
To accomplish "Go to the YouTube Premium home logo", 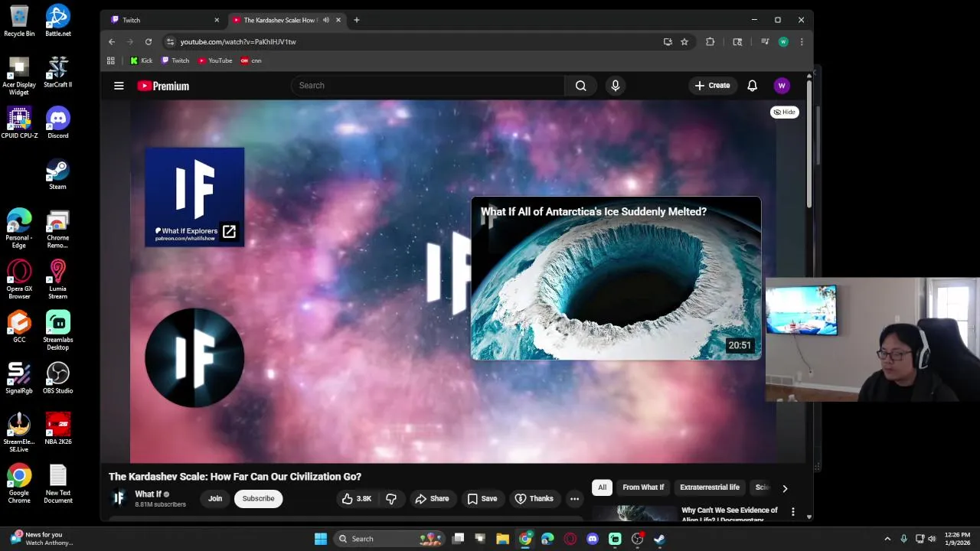I will tap(163, 86).
